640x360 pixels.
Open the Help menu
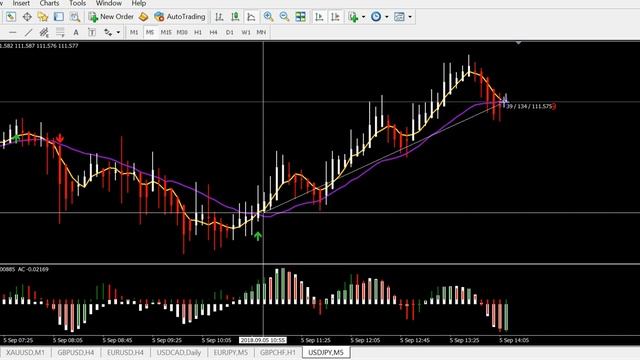click(x=139, y=3)
